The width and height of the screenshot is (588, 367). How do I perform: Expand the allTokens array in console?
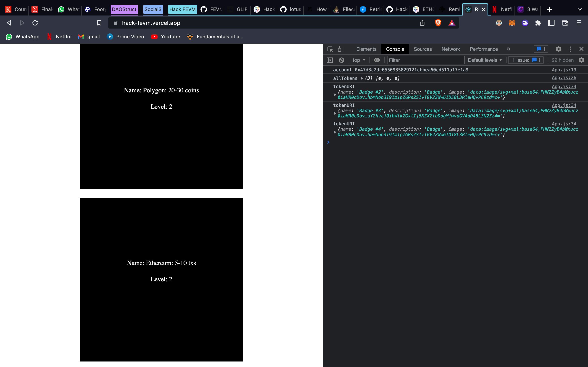tap(362, 78)
